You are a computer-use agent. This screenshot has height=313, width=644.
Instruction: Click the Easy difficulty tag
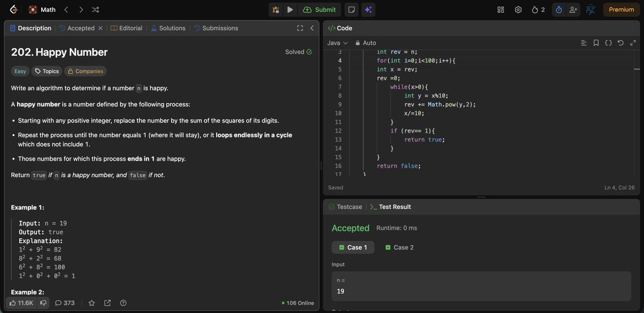click(20, 71)
